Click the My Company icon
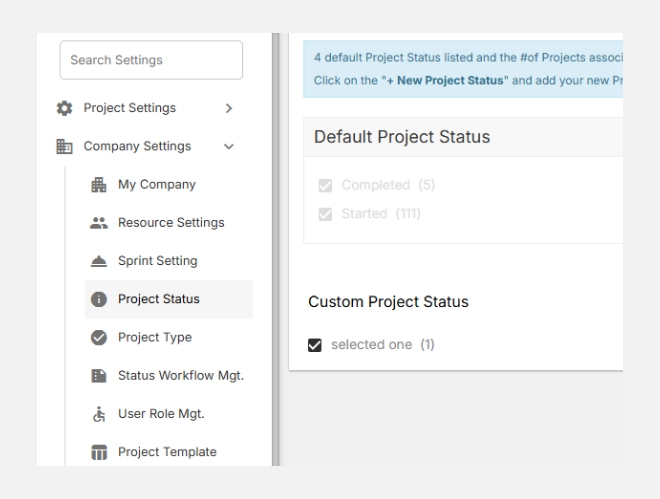660x499 pixels. click(99, 185)
